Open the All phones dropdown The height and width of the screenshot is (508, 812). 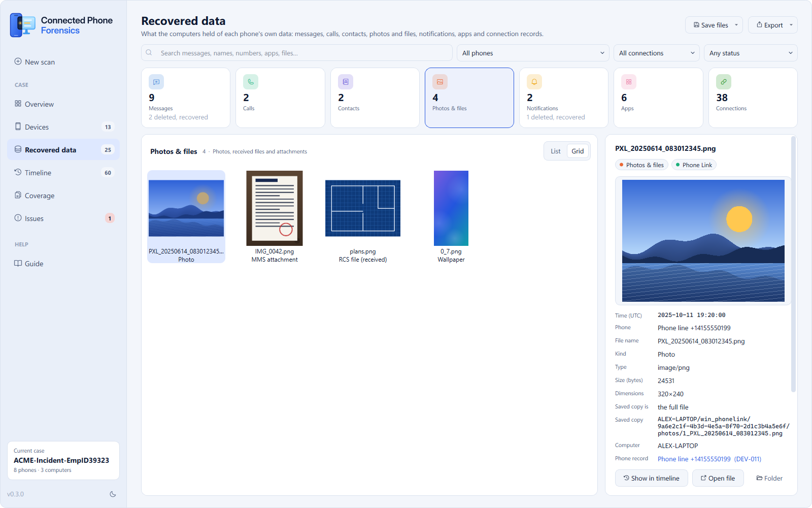click(533, 53)
